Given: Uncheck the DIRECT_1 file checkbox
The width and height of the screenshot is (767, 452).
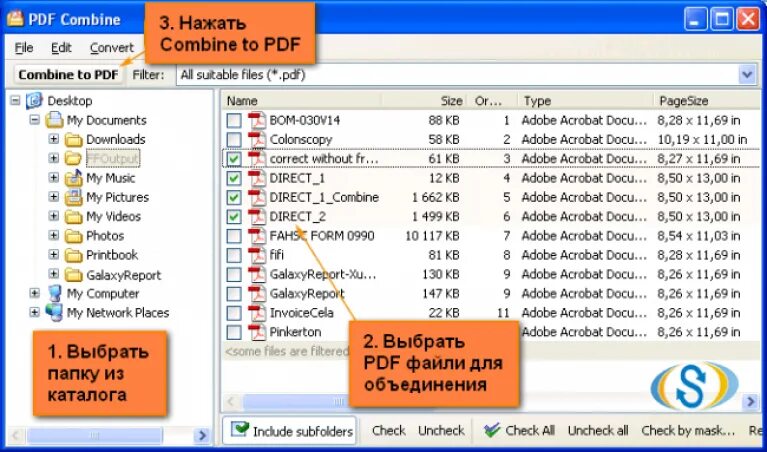Looking at the screenshot, I should [234, 178].
